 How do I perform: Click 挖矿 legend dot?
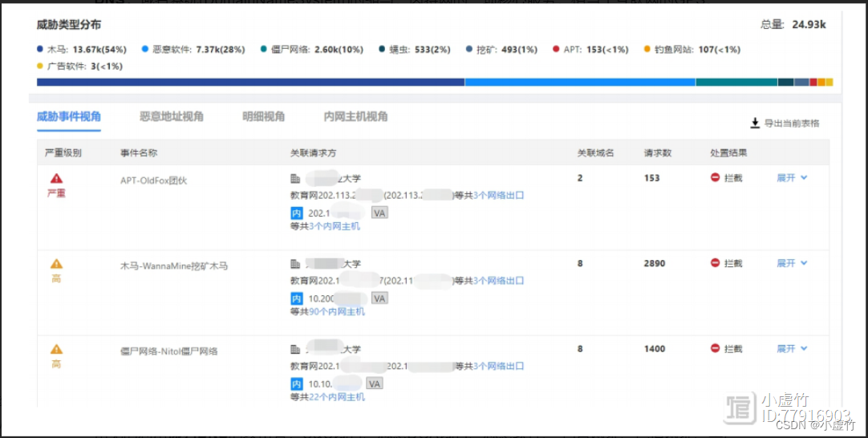click(469, 49)
